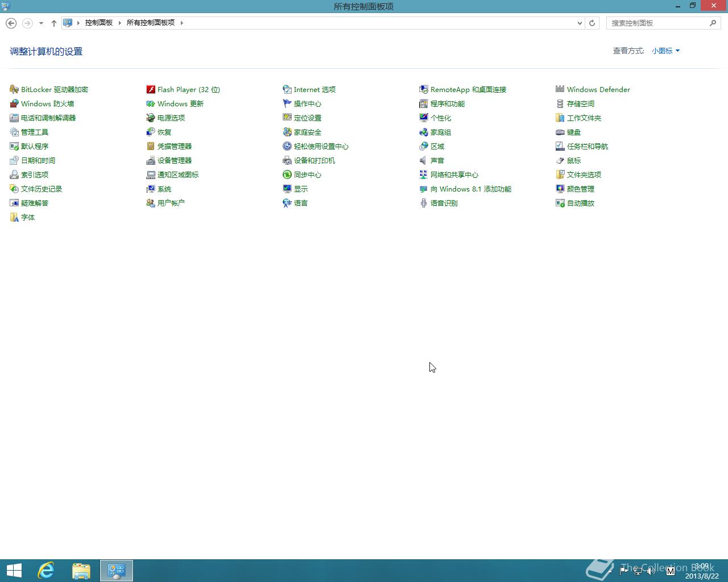Expand chevron after 控制面板 breadcrumb

point(119,23)
